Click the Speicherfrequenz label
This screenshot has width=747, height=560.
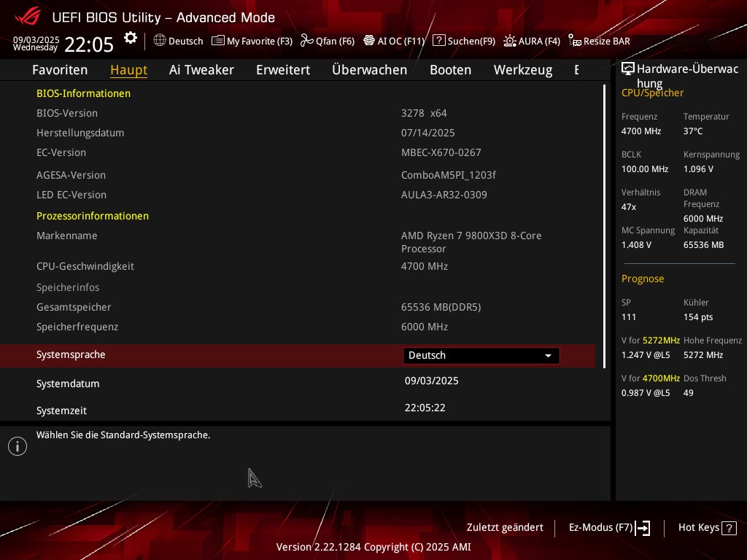point(77,327)
